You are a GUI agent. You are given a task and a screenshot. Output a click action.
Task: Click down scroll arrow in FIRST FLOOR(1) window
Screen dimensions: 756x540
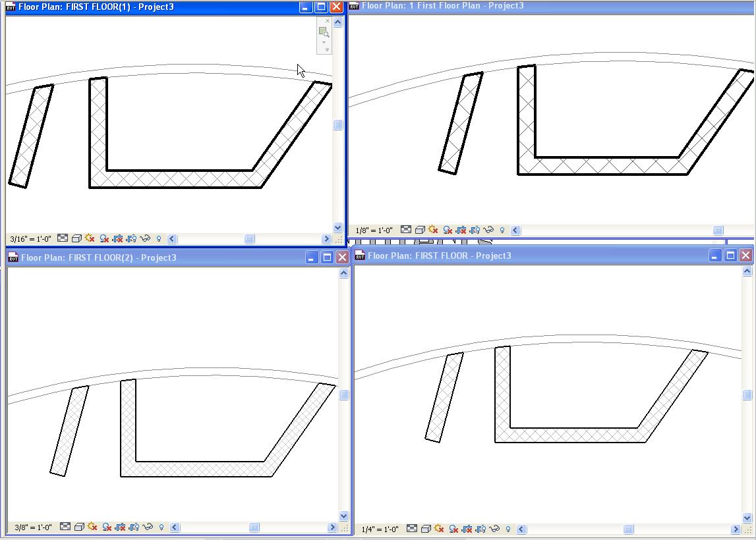pos(337,228)
